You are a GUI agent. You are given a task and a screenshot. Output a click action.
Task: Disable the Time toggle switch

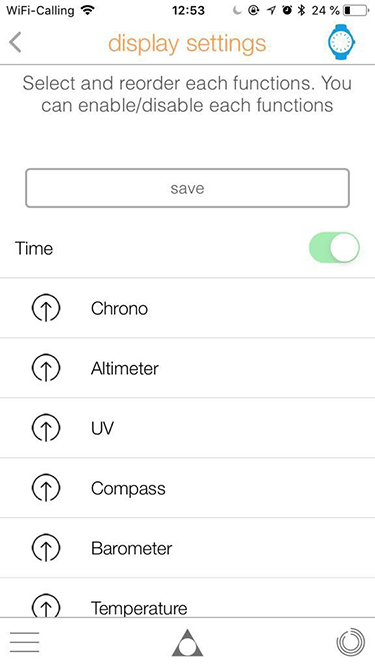tap(334, 248)
